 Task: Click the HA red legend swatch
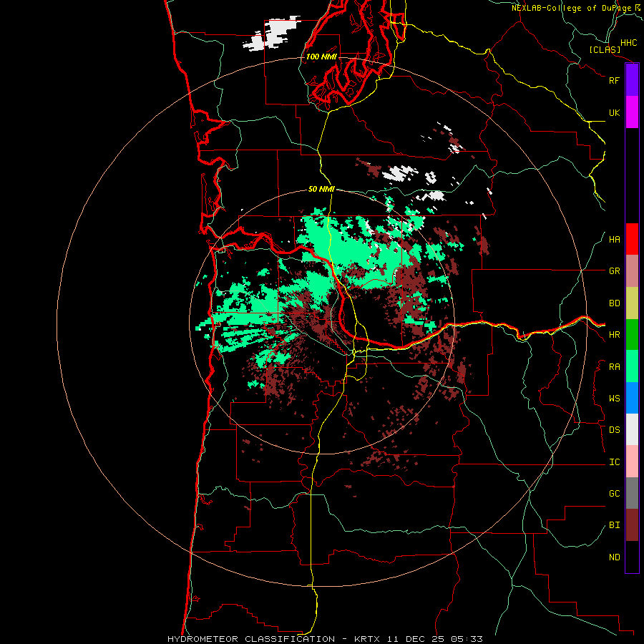632,239
